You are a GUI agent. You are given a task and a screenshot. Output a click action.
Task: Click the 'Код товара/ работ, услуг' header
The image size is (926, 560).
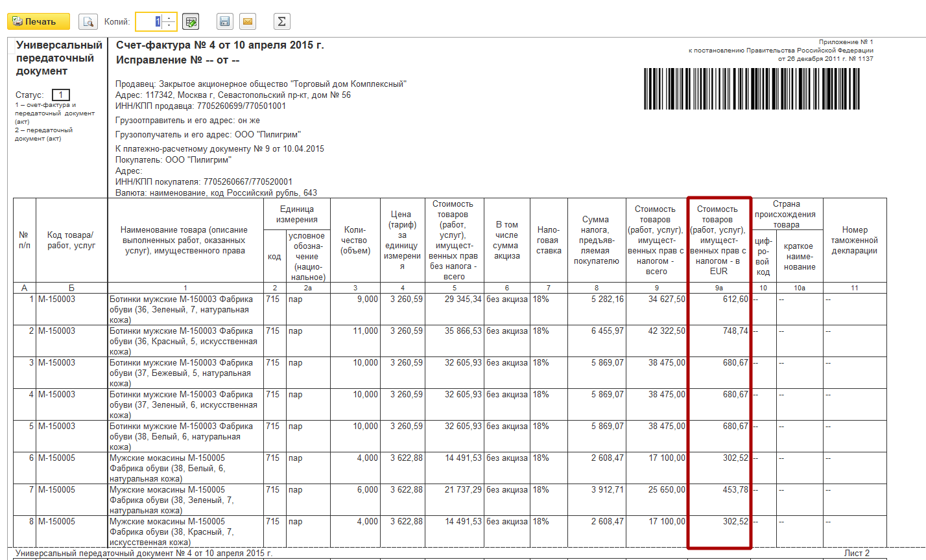(71, 240)
